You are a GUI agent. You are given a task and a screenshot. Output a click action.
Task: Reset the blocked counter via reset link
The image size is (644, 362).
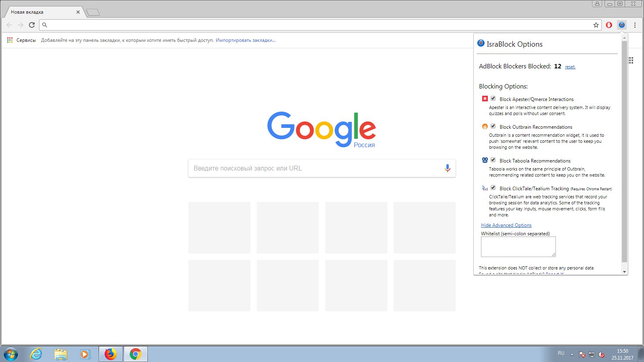tap(570, 67)
